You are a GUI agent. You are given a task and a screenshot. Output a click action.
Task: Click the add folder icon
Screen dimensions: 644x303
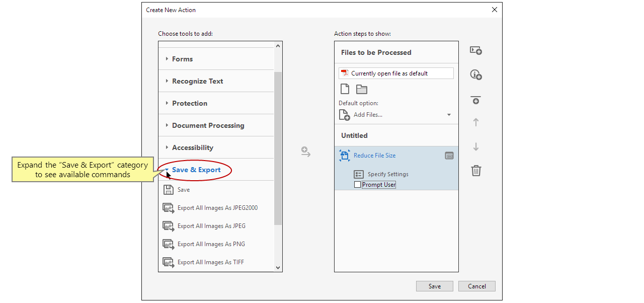coord(362,90)
